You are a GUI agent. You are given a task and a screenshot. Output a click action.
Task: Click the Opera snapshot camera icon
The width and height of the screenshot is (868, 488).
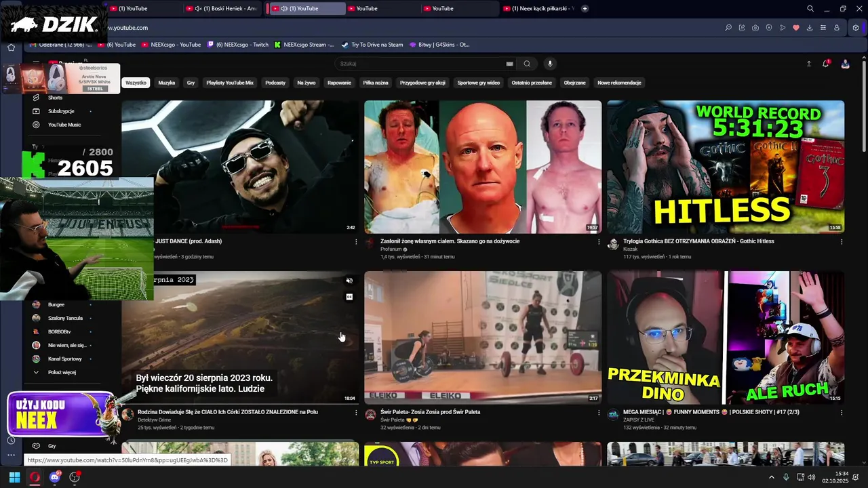[x=755, y=28]
